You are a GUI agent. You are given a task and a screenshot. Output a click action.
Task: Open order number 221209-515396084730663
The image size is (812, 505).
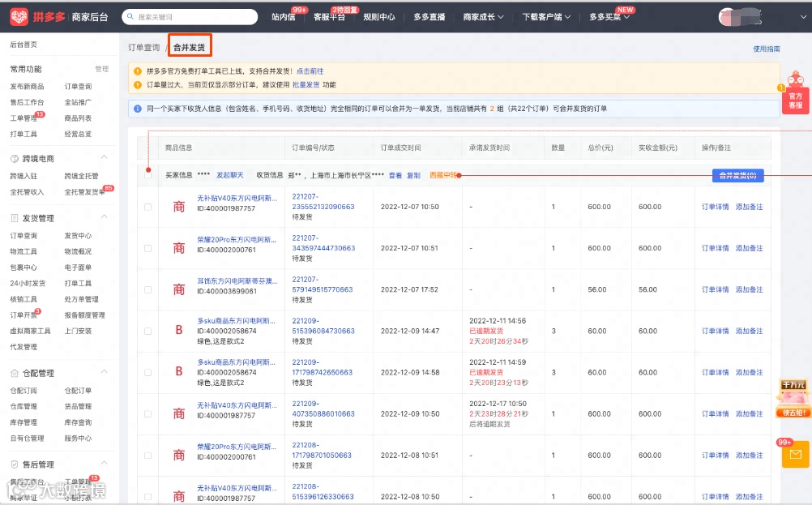tap(323, 326)
